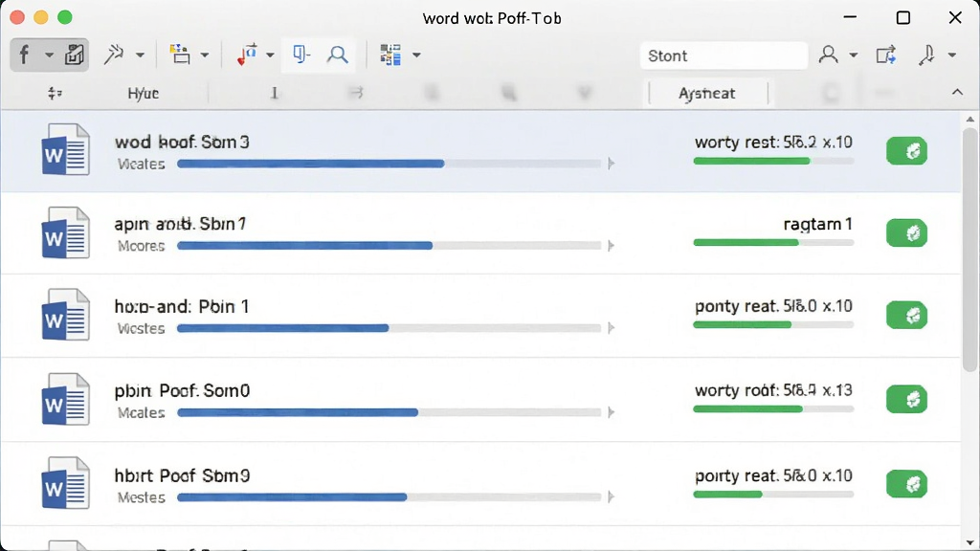
Task: Click the play arrow on 'hbirt Poof Sbm9' row
Action: click(x=612, y=496)
